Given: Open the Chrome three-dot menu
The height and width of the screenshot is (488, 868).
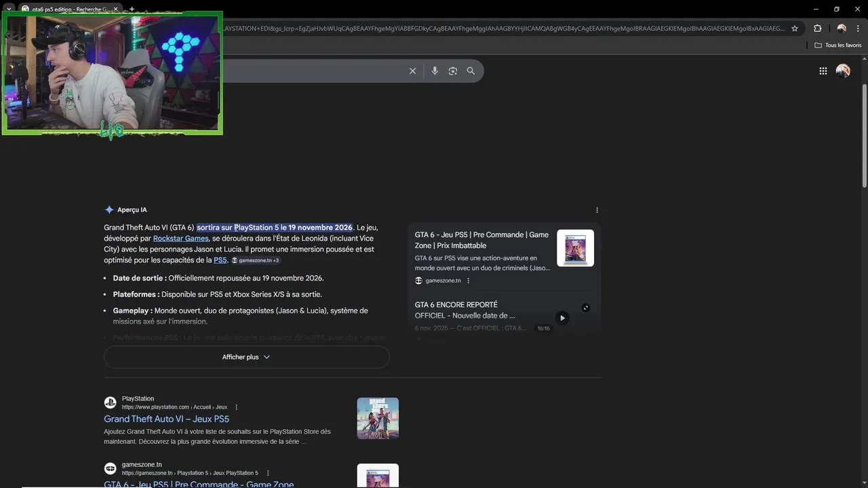Looking at the screenshot, I should coord(859,28).
